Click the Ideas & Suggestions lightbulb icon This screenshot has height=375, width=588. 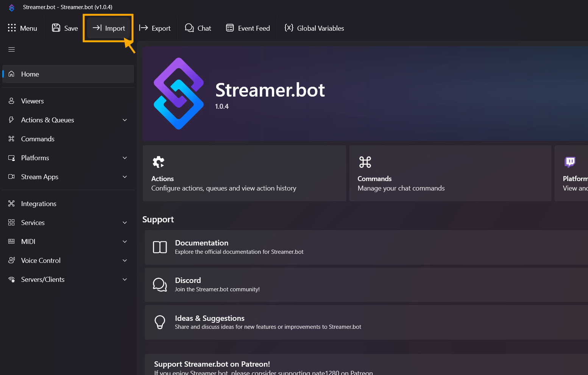(160, 322)
